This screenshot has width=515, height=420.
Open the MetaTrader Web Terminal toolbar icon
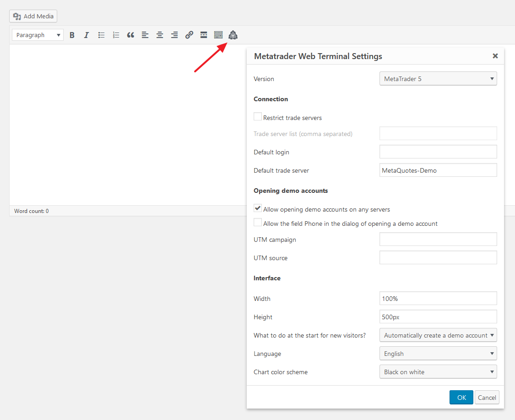pyautogui.click(x=233, y=35)
